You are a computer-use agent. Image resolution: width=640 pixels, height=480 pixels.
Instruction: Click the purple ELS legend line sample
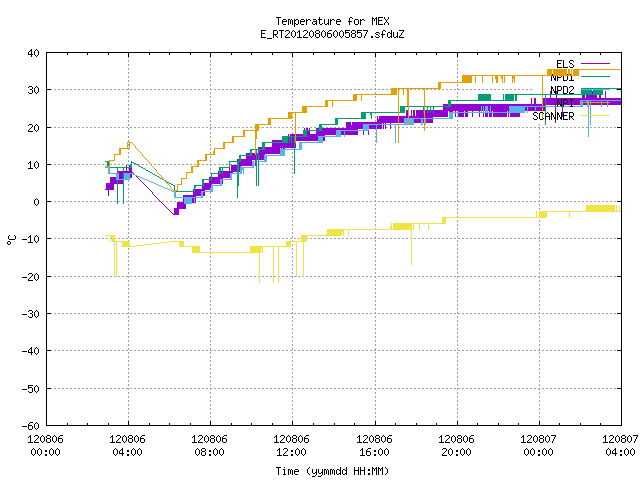point(595,64)
